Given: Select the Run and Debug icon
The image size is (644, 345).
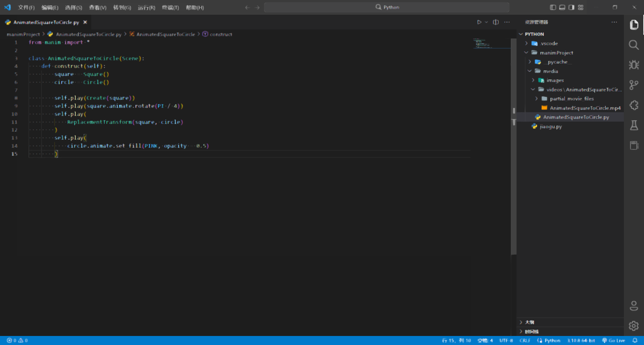Looking at the screenshot, I should pos(634,65).
